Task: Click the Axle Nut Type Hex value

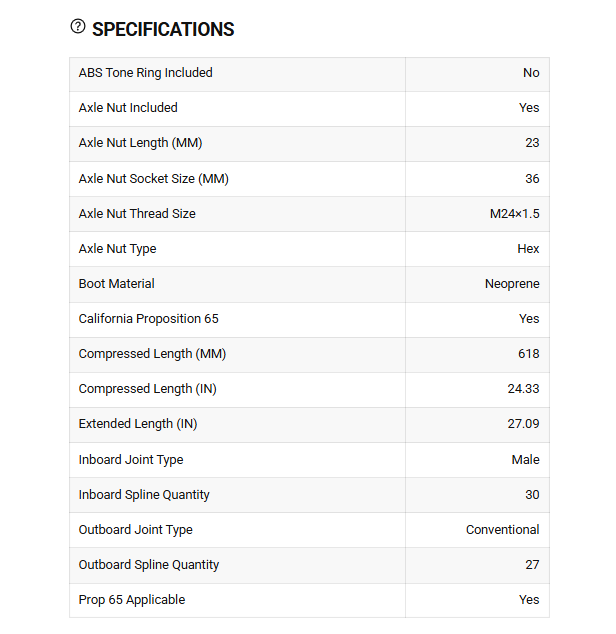Action: 528,249
